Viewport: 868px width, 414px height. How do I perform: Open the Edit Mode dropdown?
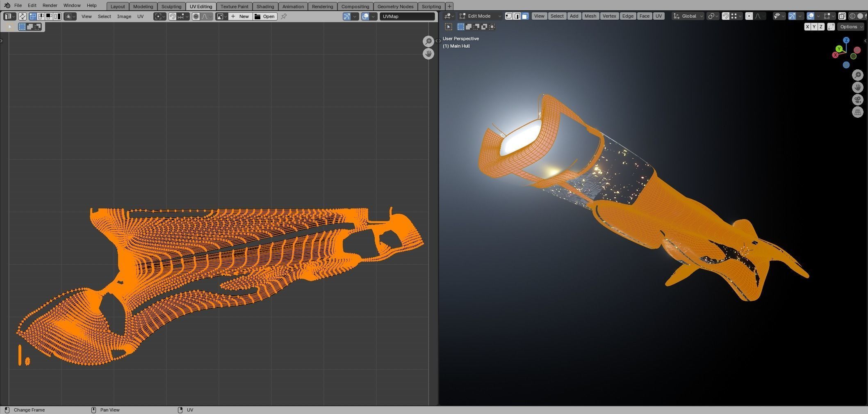(480, 16)
